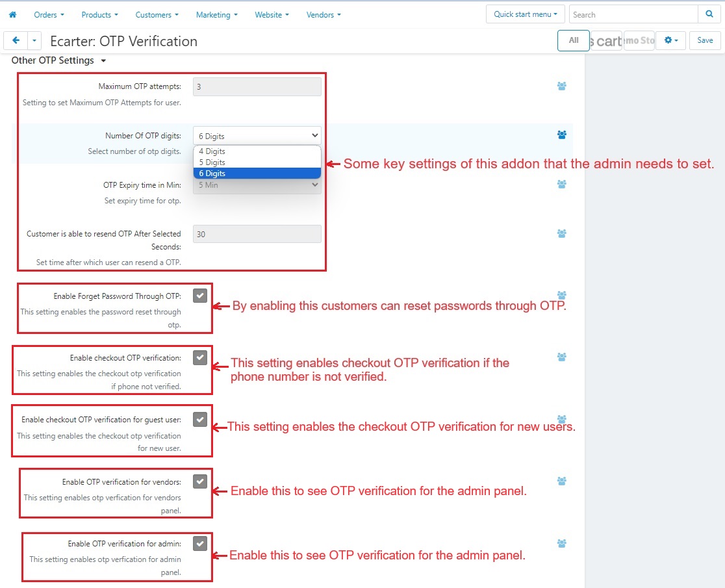Viewport: 725px width, 588px height.
Task: Open the Customers menu
Action: (x=157, y=15)
